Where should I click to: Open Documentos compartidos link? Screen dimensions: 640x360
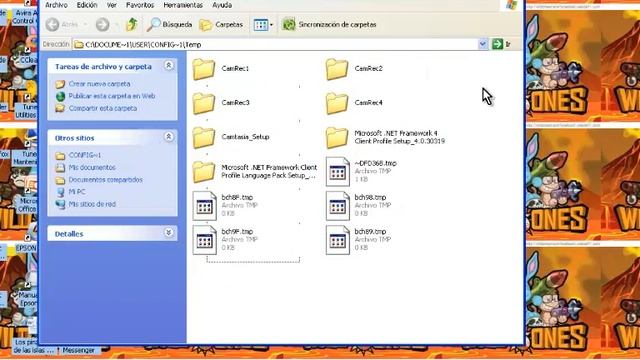106,180
